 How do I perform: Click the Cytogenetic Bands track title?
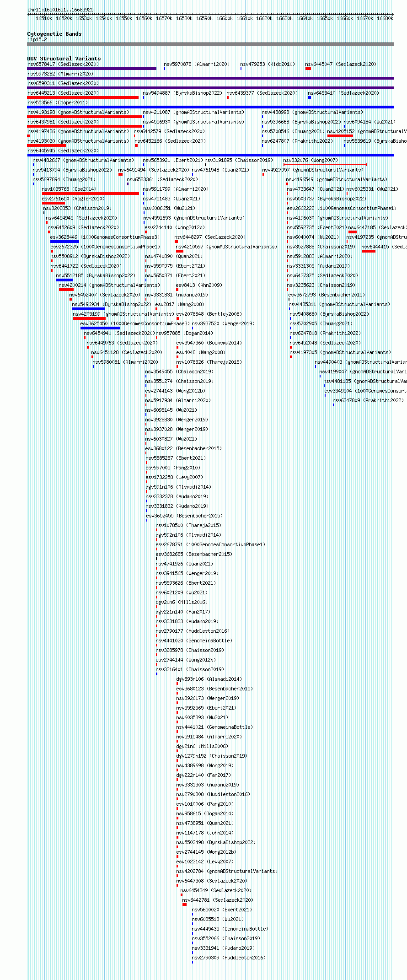(x=54, y=34)
